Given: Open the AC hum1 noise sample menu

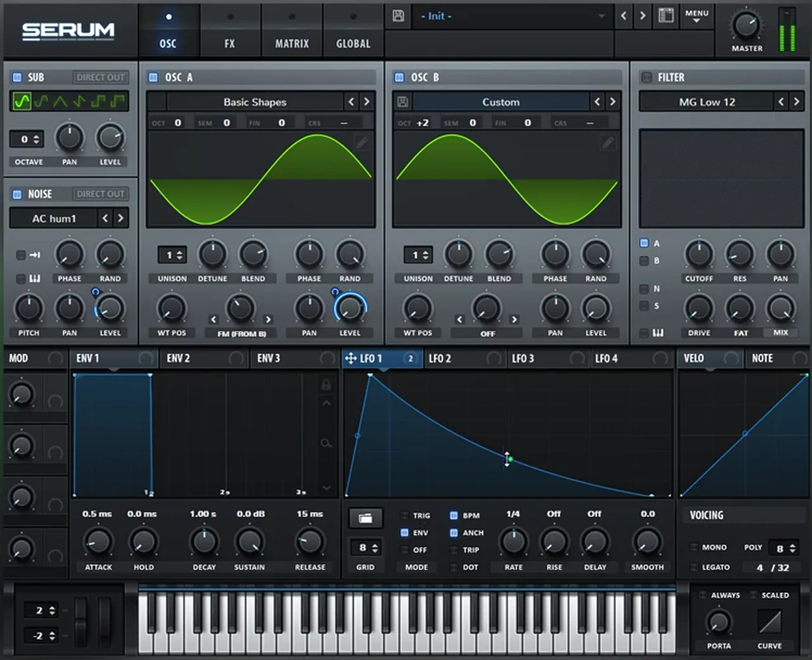Looking at the screenshot, I should [54, 218].
